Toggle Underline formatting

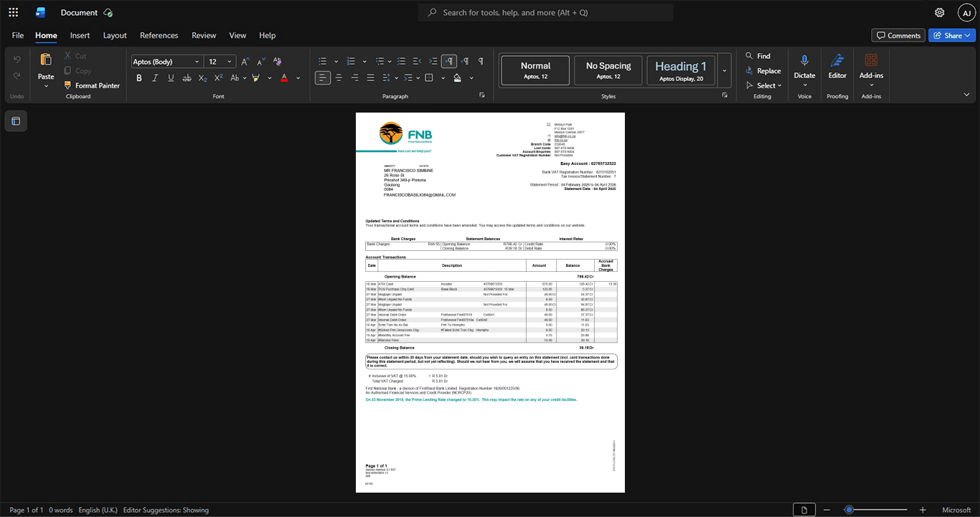tap(171, 78)
